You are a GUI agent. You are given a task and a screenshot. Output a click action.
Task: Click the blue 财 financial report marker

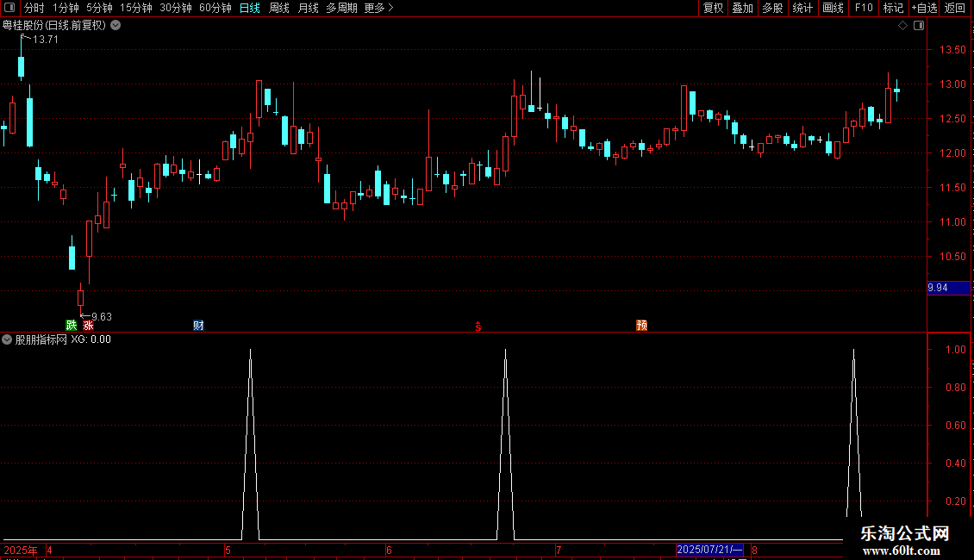(x=198, y=326)
